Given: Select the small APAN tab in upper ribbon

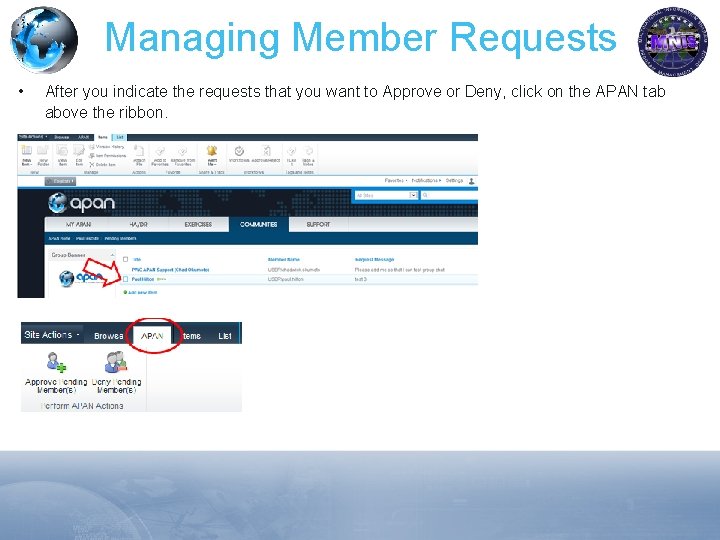Looking at the screenshot, I should click(83, 137).
